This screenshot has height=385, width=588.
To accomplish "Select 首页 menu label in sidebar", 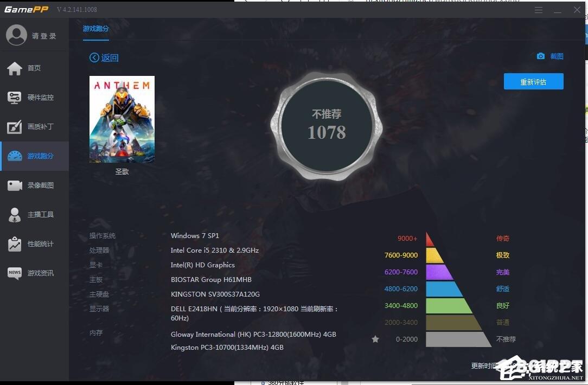I will pyautogui.click(x=34, y=68).
